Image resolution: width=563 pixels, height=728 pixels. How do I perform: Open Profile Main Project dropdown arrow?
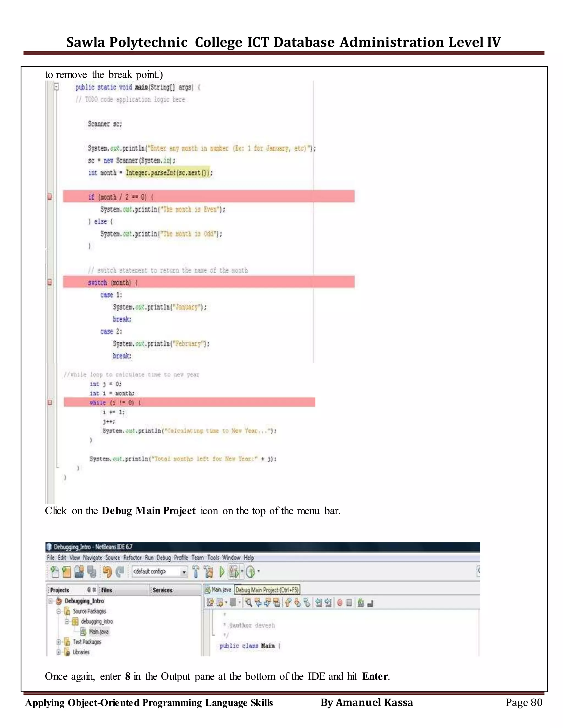tap(259, 571)
